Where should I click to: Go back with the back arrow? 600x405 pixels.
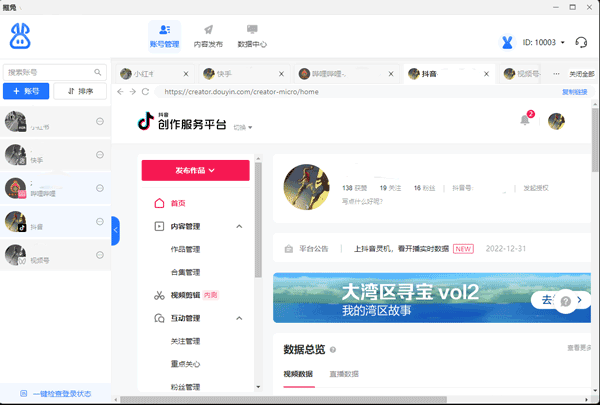120,91
